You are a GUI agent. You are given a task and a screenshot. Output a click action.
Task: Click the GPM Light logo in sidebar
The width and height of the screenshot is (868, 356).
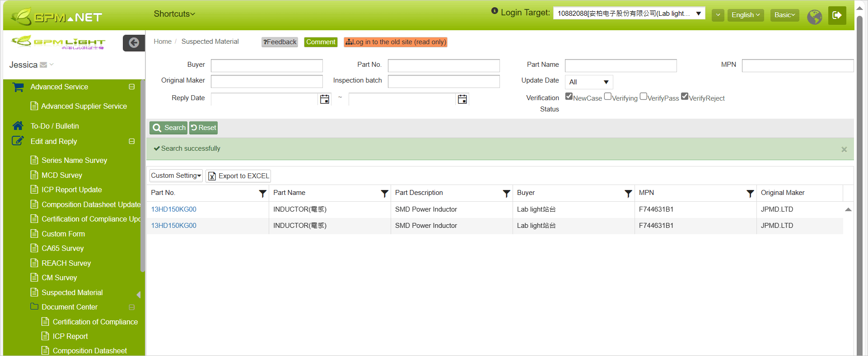pyautogui.click(x=58, y=42)
